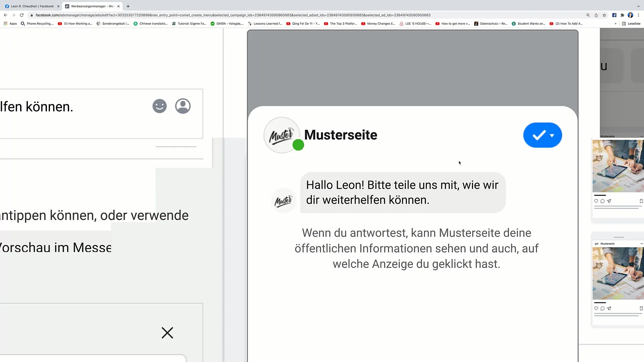
Task: Click the personalization person icon
Action: tap(183, 106)
